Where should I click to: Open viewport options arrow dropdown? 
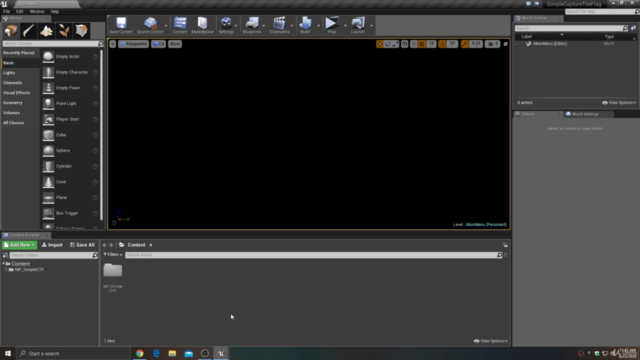coord(113,44)
